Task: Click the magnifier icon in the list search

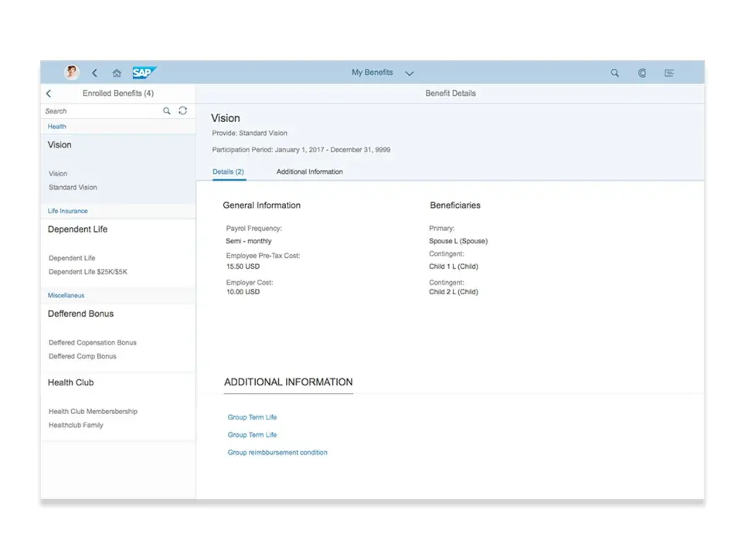Action: 167,110
